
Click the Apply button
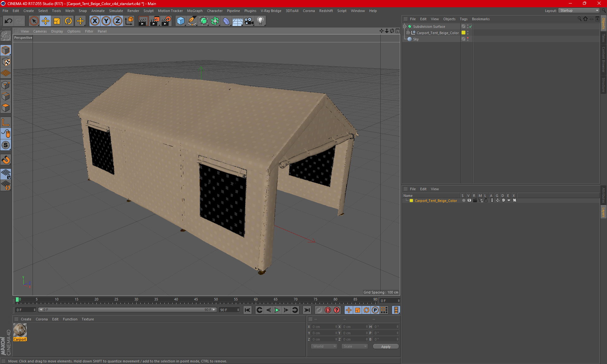(386, 347)
